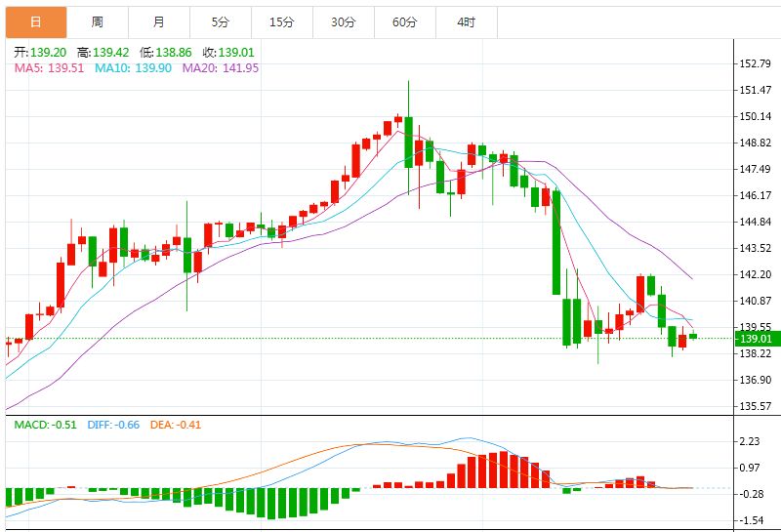The image size is (781, 532).
Task: Open the 15分 timeframe tab
Action: point(282,22)
